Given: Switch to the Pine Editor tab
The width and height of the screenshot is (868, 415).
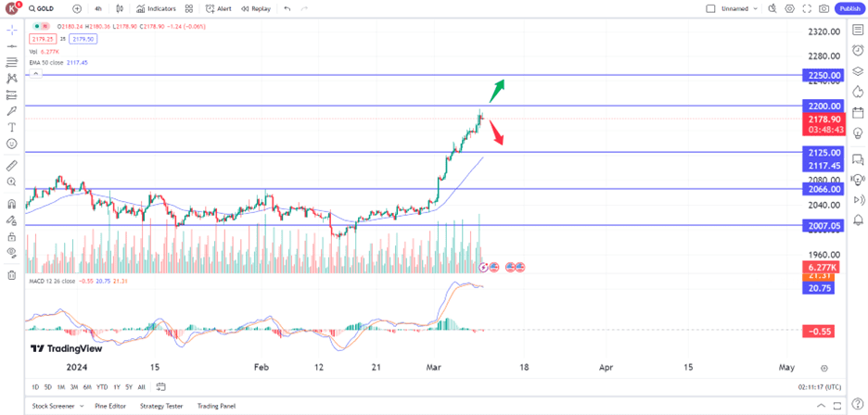Looking at the screenshot, I should click(x=110, y=406).
